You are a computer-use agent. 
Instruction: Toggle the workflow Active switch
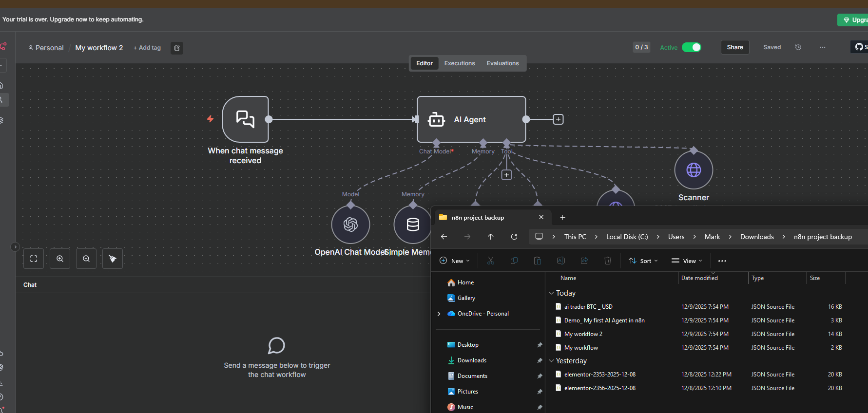pyautogui.click(x=691, y=47)
